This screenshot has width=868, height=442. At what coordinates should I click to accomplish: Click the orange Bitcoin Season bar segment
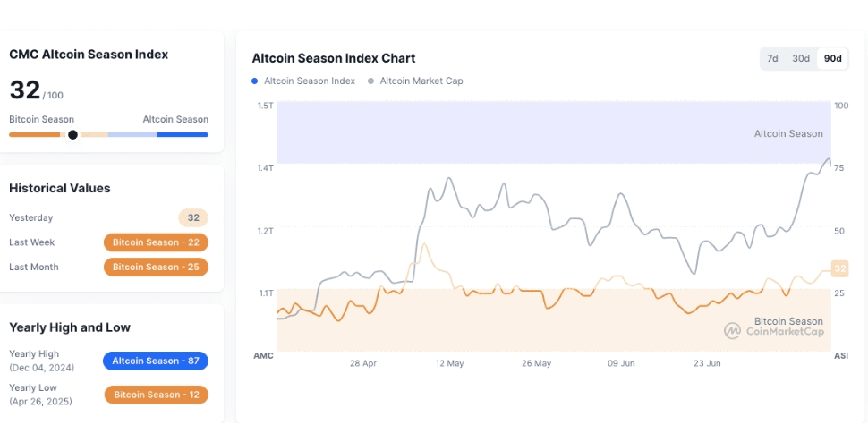coord(34,135)
